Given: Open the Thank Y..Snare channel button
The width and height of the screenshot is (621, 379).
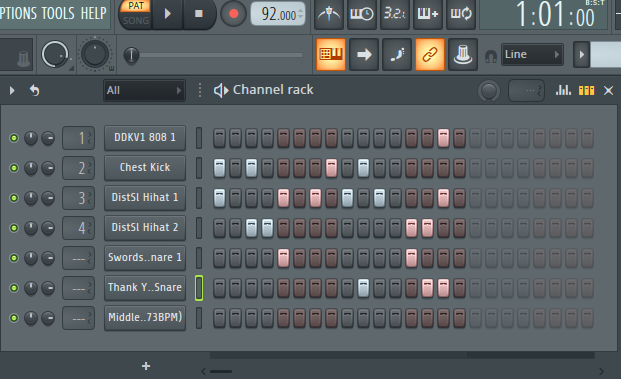Looking at the screenshot, I should tap(145, 288).
